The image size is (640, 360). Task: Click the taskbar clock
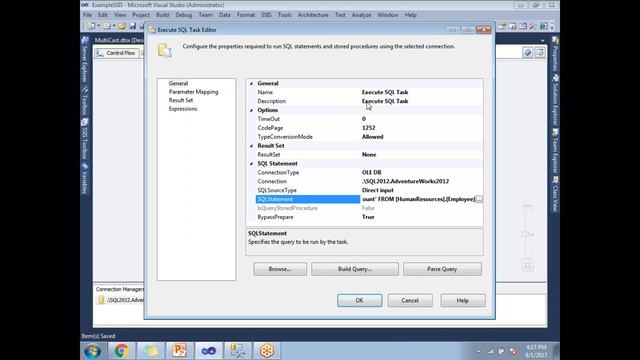536,351
